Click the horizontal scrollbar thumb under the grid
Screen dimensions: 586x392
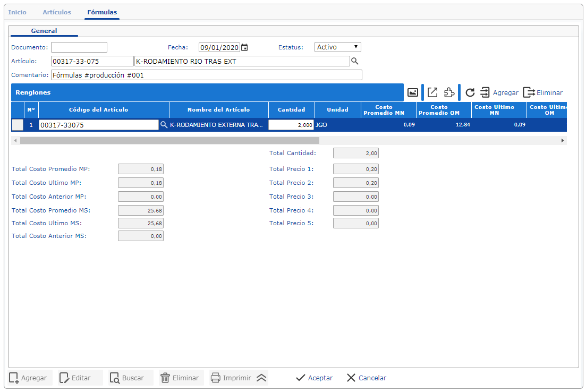[169, 141]
